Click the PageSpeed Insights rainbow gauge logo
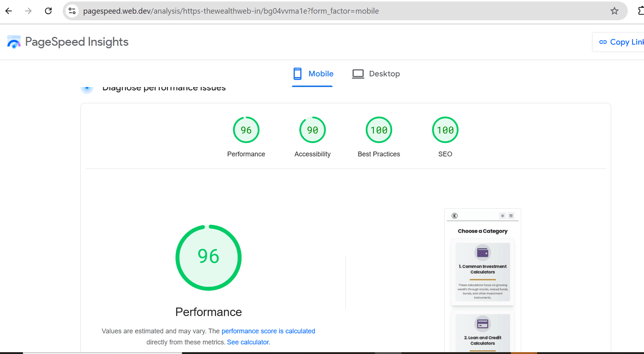Screen dimensions: 644x354 pos(14,42)
